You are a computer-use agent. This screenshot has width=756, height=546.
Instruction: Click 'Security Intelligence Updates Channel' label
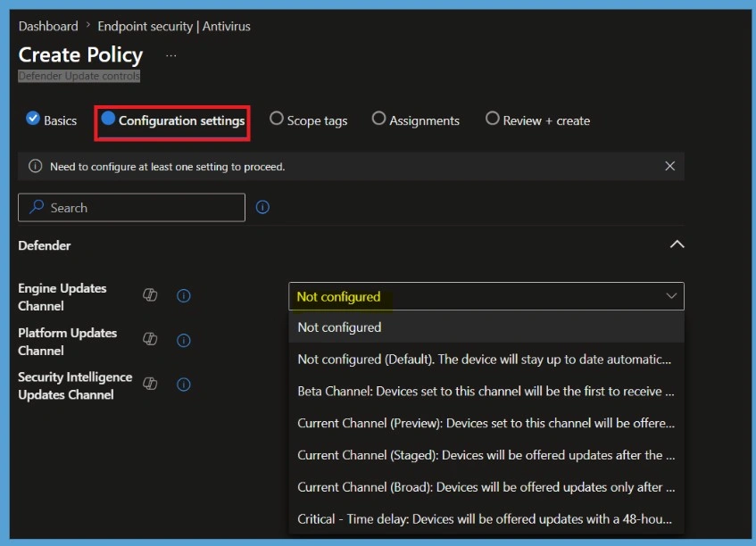click(x=75, y=385)
